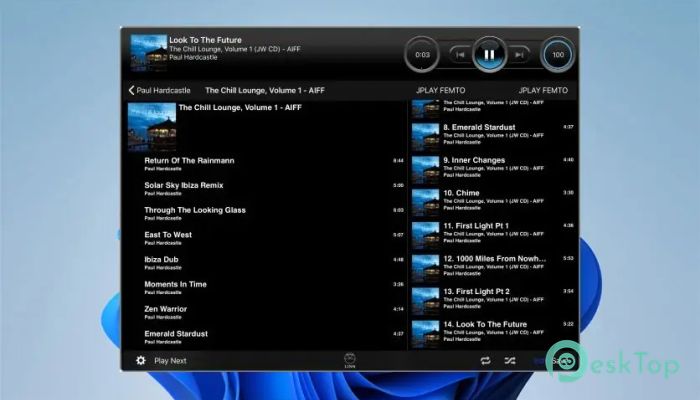Click the Look To The Future now playing title

205,40
